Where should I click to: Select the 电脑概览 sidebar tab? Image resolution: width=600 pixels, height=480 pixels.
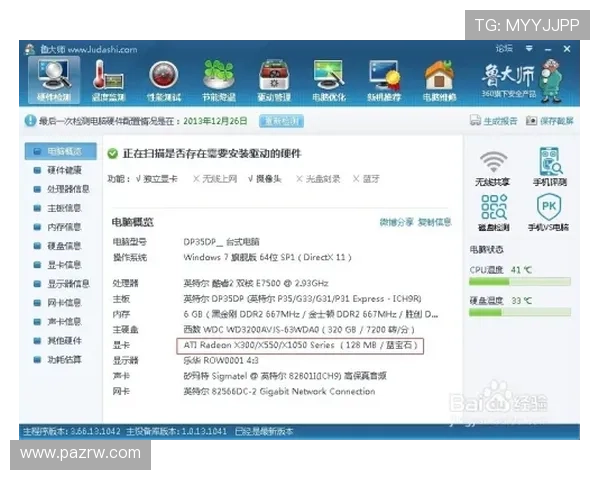click(60, 151)
